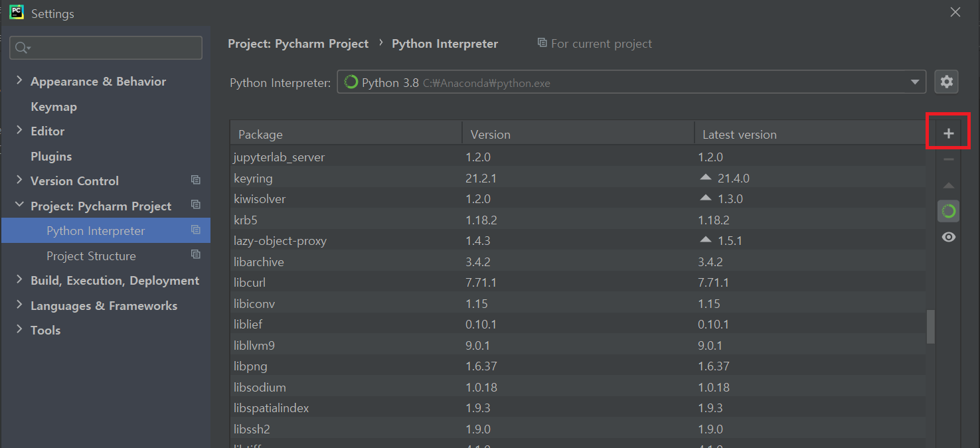Click into the settings search field

pos(106,48)
